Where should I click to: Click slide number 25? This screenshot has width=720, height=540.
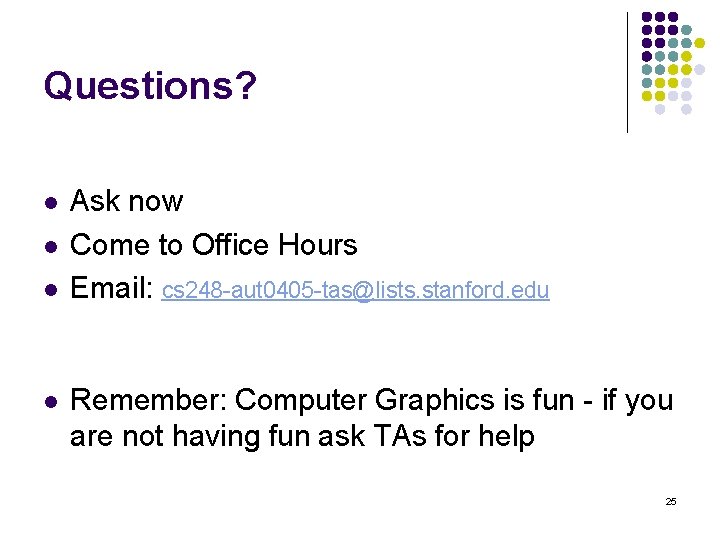671,500
